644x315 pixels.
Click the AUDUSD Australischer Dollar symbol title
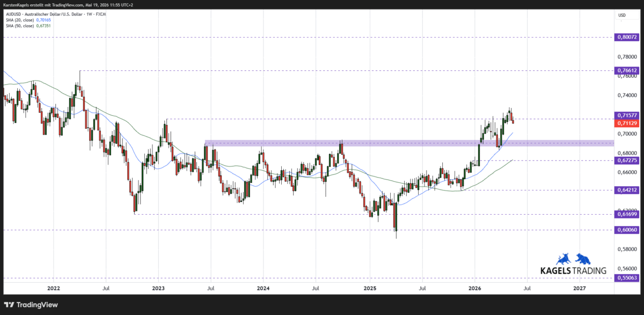click(55, 14)
